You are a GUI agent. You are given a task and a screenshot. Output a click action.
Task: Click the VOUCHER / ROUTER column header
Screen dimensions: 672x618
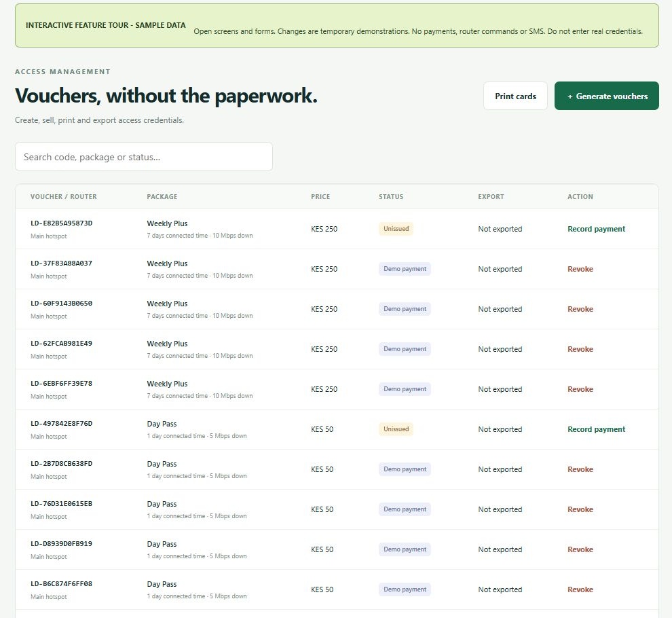[x=63, y=196]
